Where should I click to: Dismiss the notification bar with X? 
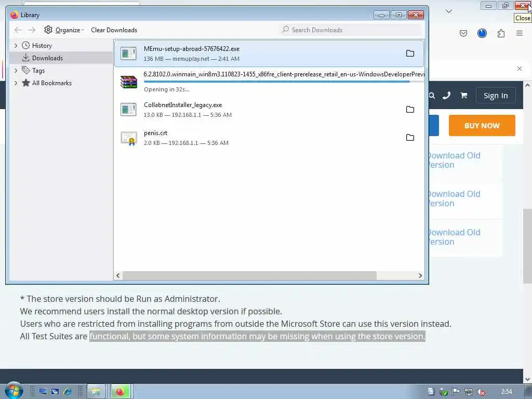519,69
